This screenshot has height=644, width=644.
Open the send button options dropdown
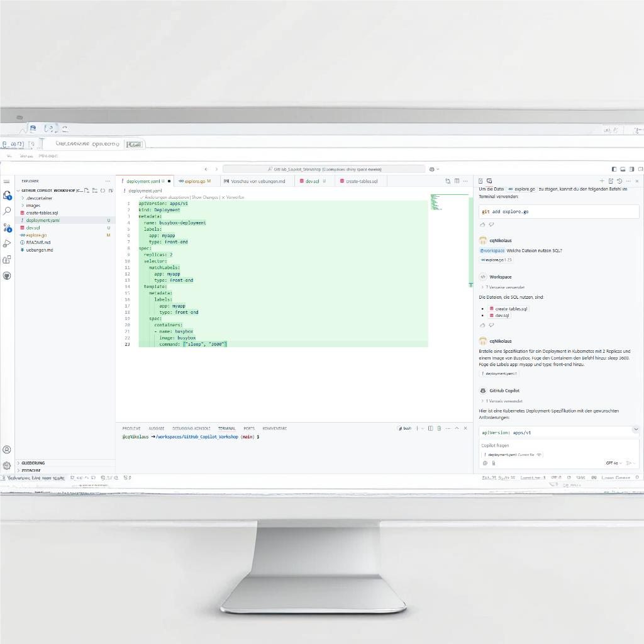point(635,463)
